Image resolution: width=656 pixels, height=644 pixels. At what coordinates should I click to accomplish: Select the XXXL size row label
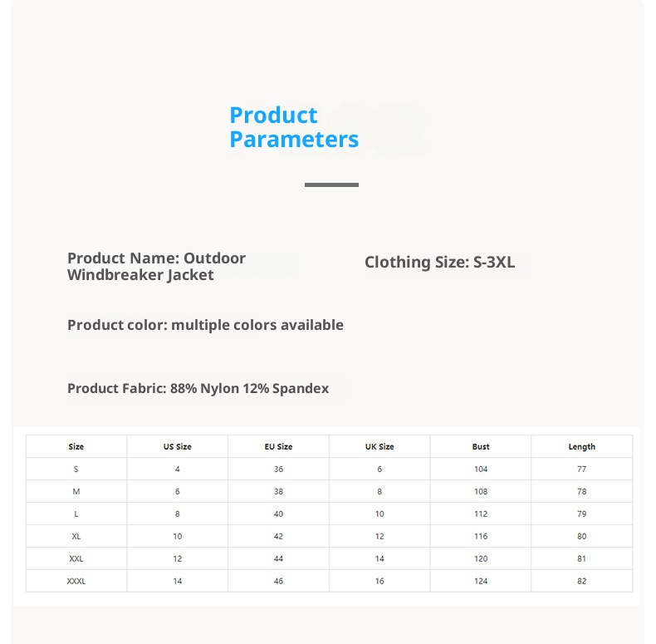pos(76,581)
